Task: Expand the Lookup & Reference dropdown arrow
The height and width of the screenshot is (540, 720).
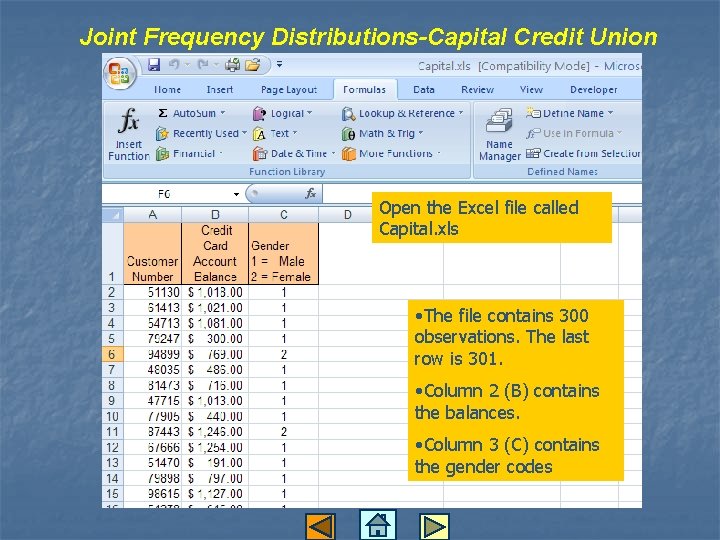Action: pyautogui.click(x=461, y=113)
